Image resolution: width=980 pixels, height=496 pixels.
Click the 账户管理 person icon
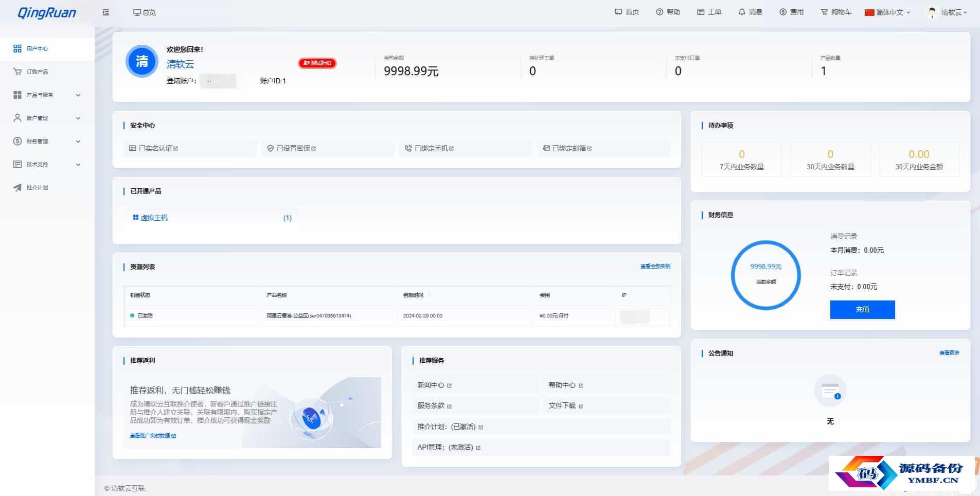coord(17,118)
